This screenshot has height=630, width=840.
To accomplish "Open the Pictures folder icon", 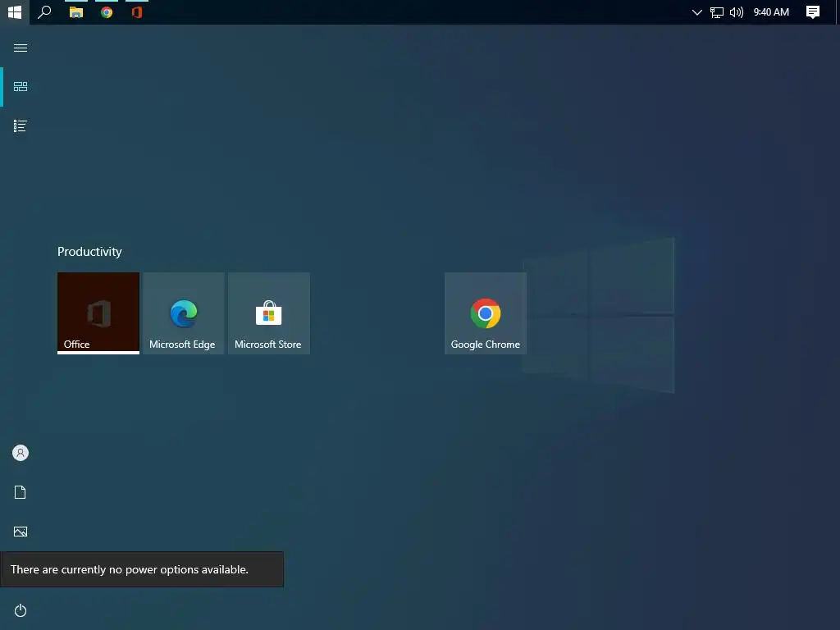I will coord(21,532).
